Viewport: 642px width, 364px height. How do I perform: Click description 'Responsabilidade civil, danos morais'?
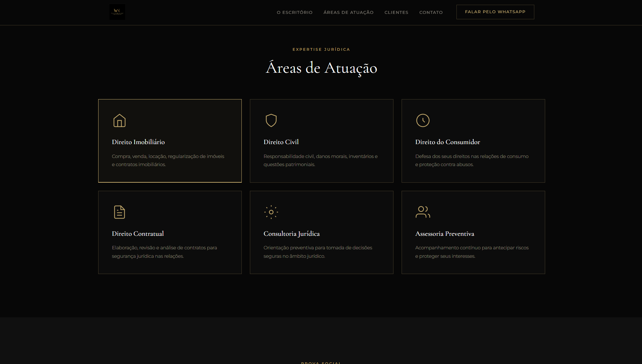tap(321, 160)
